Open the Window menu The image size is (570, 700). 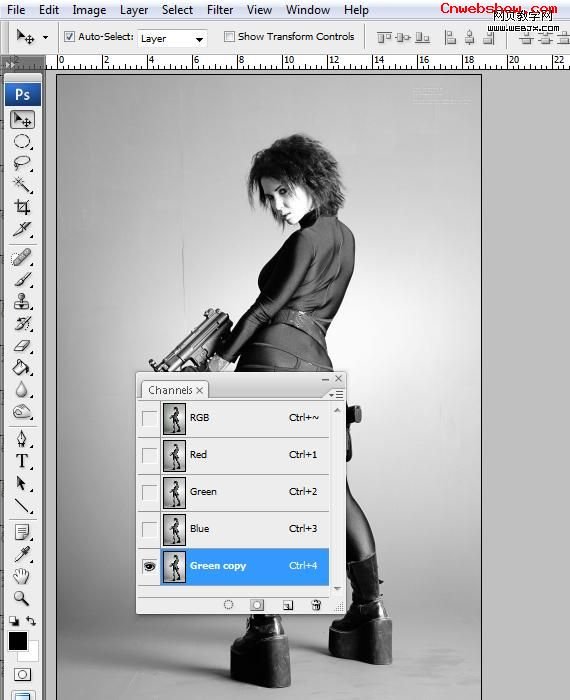(x=308, y=9)
